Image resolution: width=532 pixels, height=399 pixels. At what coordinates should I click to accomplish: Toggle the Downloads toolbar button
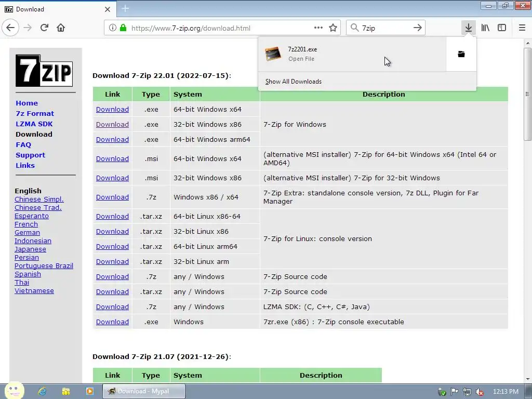pos(469,28)
